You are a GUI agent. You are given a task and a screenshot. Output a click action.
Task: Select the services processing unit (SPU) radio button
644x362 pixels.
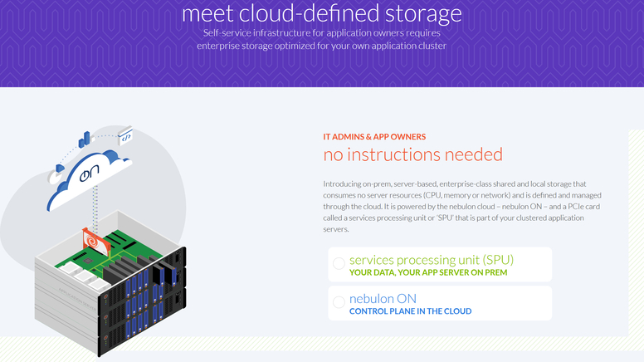339,263
